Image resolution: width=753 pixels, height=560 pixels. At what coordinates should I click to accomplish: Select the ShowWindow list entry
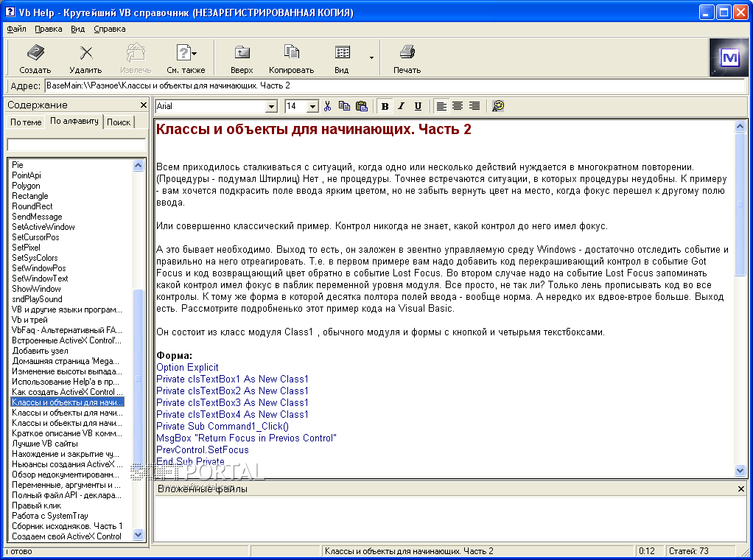click(x=37, y=289)
